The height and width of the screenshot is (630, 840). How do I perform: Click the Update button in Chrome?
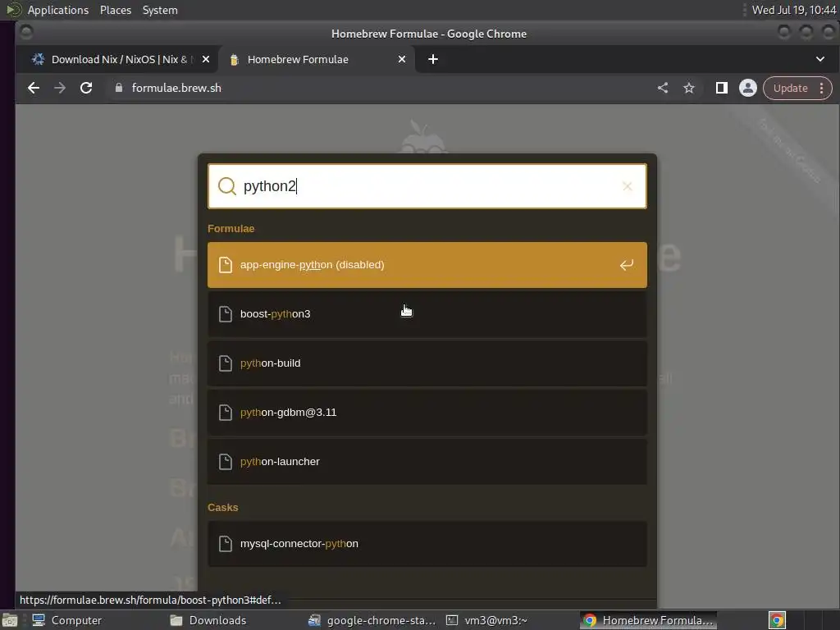click(790, 89)
